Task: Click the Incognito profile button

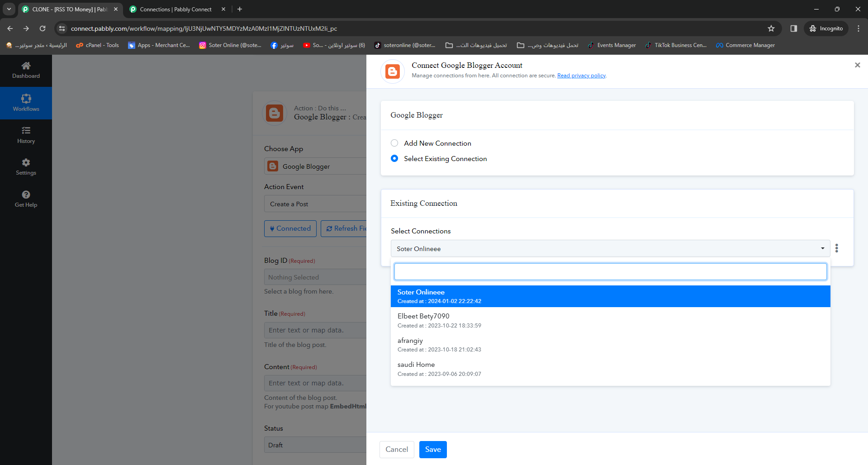Action: tap(826, 28)
